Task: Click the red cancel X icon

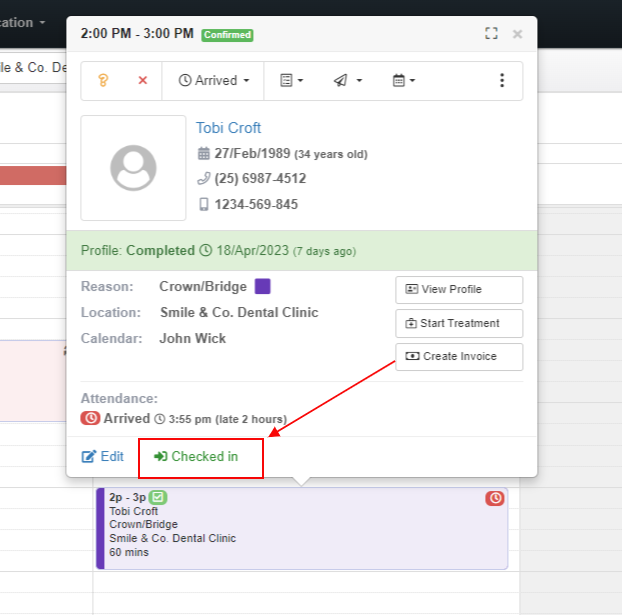Action: pyautogui.click(x=142, y=81)
